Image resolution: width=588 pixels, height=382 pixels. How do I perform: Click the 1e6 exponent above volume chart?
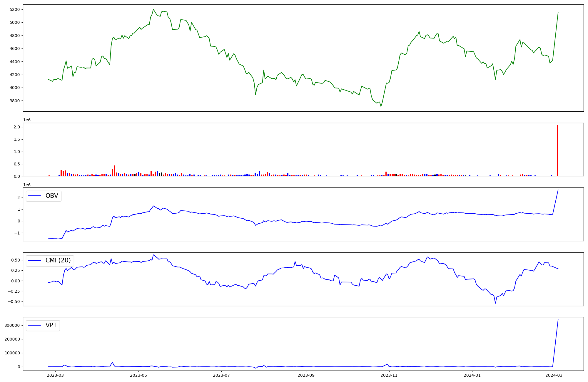(27, 120)
